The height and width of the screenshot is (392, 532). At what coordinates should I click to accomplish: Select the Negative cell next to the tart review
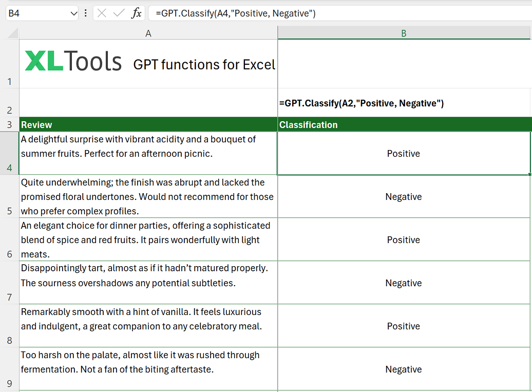[404, 283]
